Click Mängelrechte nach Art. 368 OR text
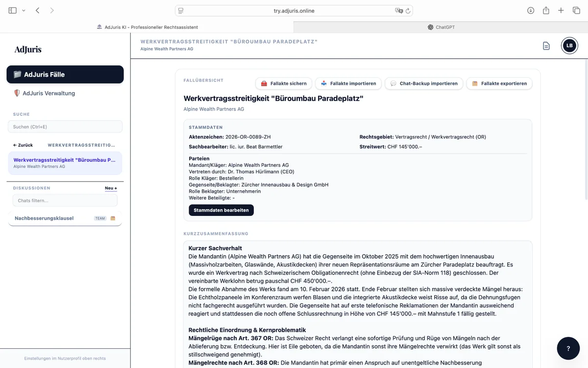The width and height of the screenshot is (588, 368). coord(234,363)
